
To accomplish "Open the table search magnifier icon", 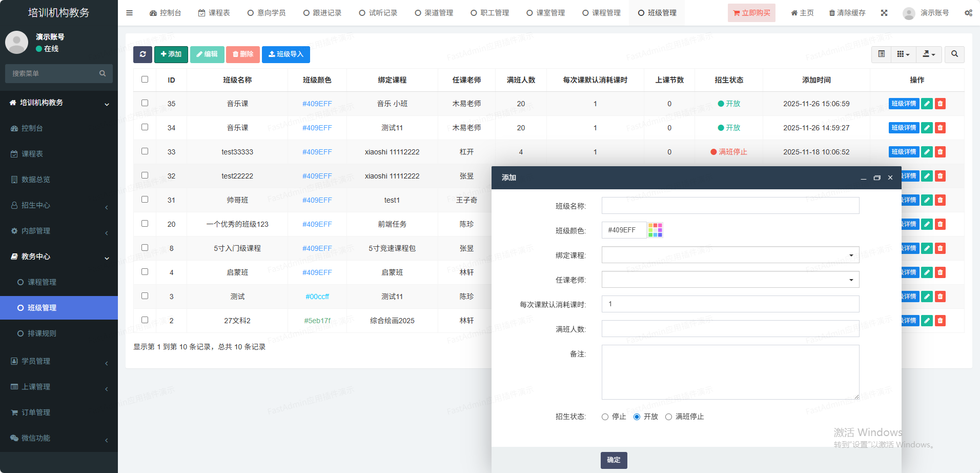I will click(x=954, y=54).
